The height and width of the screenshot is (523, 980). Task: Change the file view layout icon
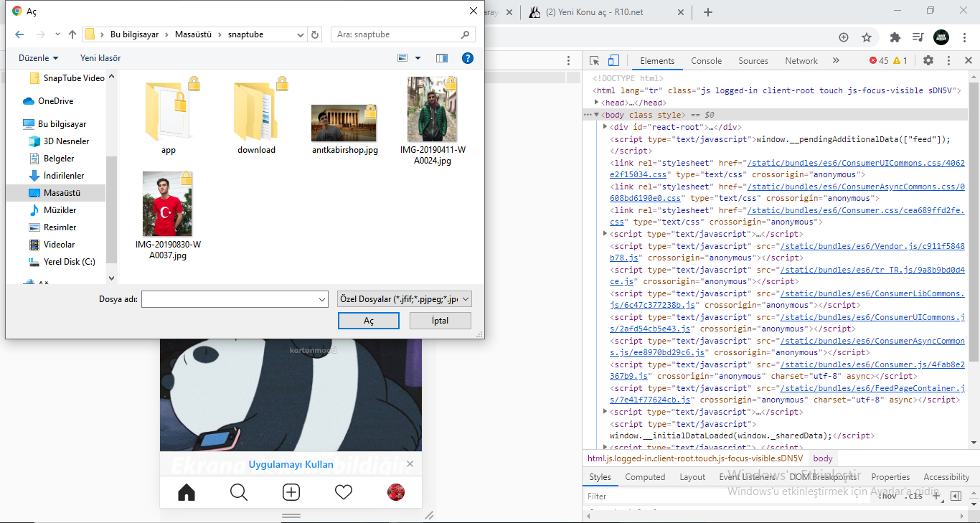[402, 58]
